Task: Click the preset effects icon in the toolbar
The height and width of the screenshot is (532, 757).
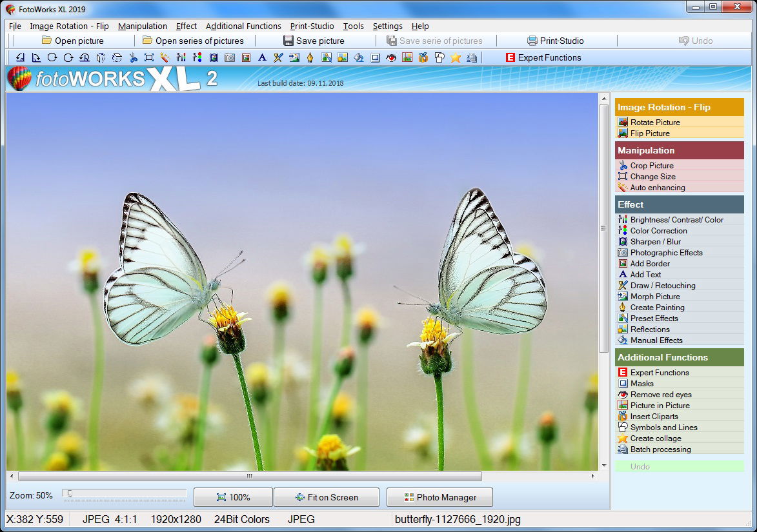Action: 327,58
